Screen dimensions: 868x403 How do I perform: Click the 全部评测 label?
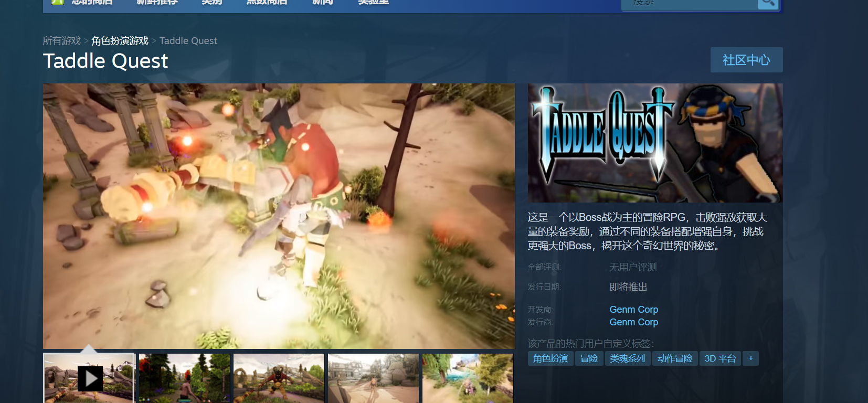click(x=544, y=267)
